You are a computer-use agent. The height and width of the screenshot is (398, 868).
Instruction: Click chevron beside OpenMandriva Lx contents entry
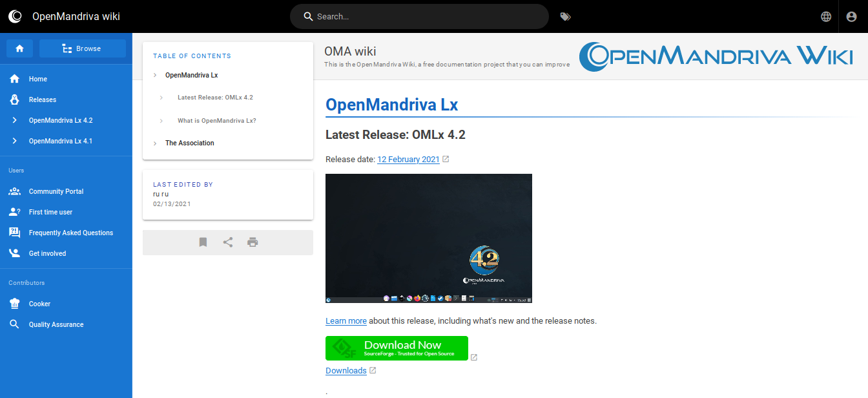tap(155, 76)
